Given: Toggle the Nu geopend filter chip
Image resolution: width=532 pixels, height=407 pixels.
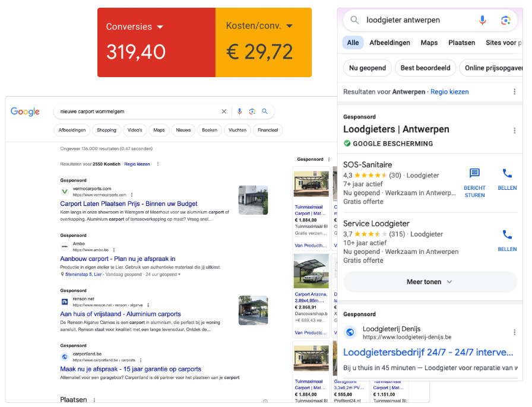Looking at the screenshot, I should click(368, 68).
